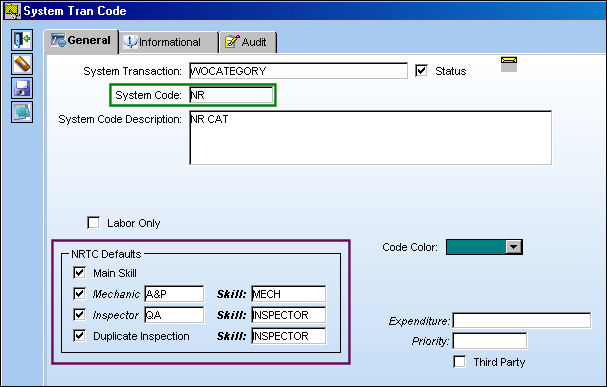
Task: Switch to the General tab
Action: coord(81,41)
